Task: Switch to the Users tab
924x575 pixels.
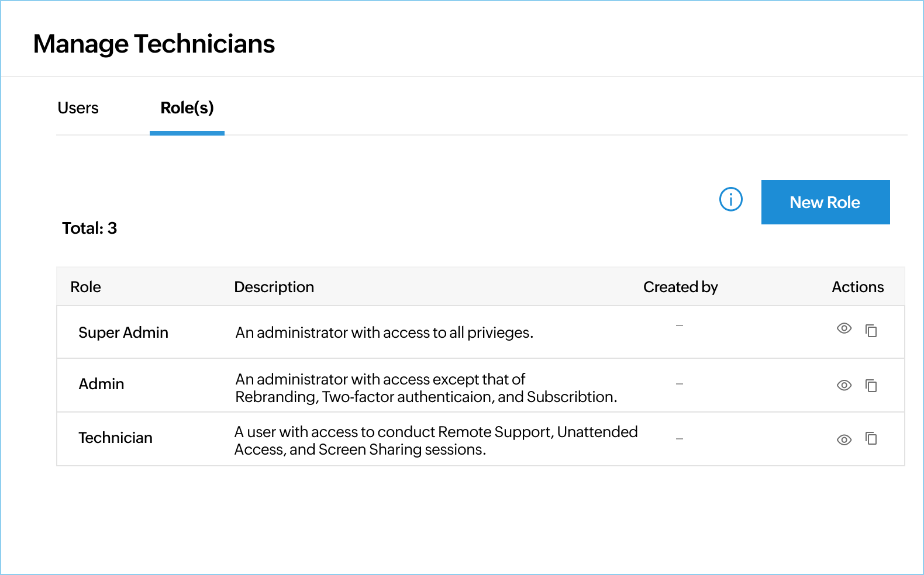Action: coord(78,108)
